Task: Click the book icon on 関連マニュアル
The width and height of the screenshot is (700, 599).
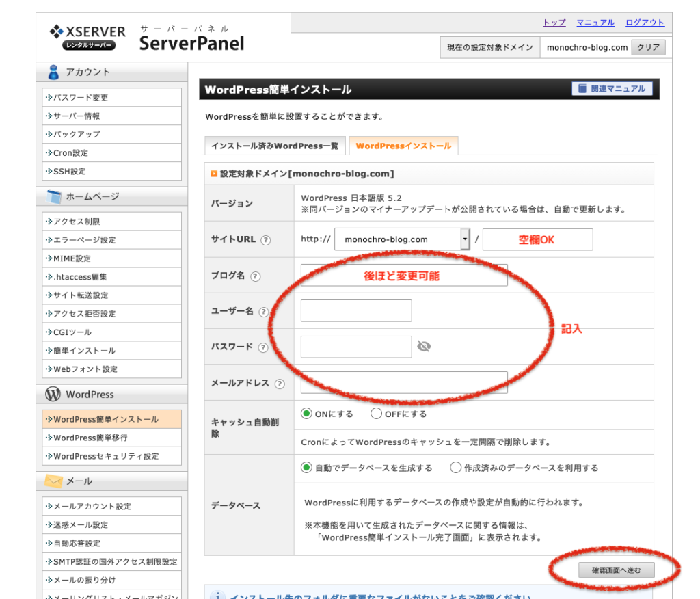Action: [x=582, y=88]
